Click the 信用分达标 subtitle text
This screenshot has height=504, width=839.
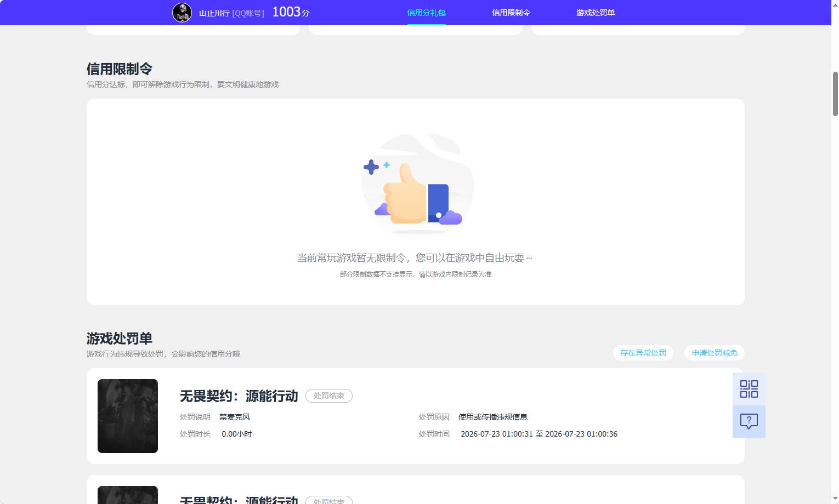[183, 84]
